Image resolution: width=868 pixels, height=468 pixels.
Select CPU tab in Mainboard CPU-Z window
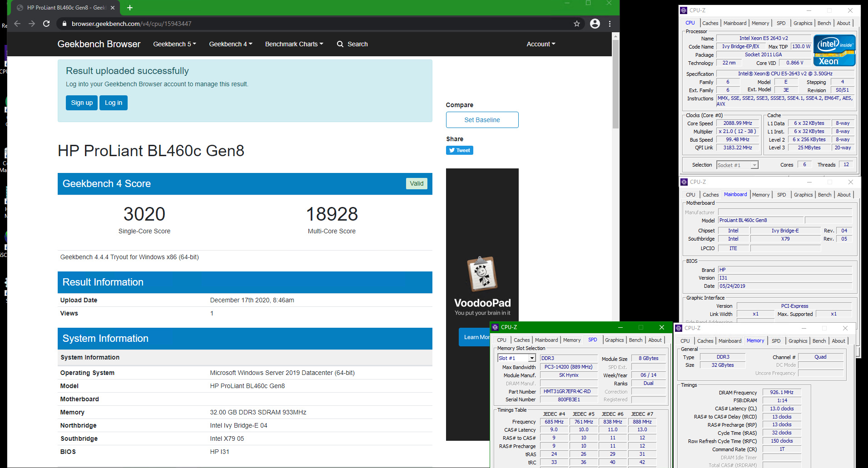coord(691,195)
